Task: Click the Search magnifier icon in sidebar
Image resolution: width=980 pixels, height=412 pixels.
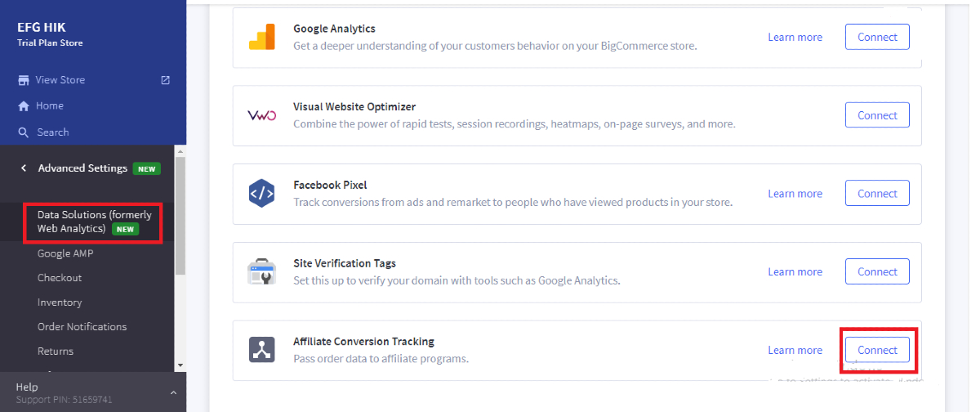Action: (x=24, y=132)
